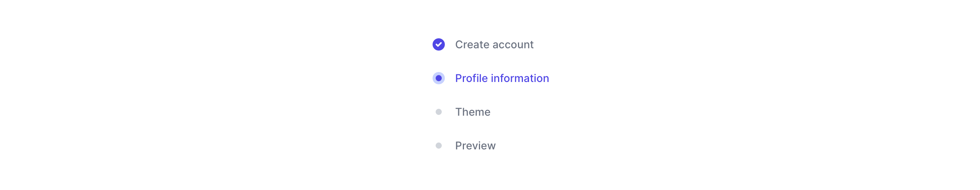980x190 pixels.
Task: Click the gray dot next to Preview
Action: tap(438, 146)
